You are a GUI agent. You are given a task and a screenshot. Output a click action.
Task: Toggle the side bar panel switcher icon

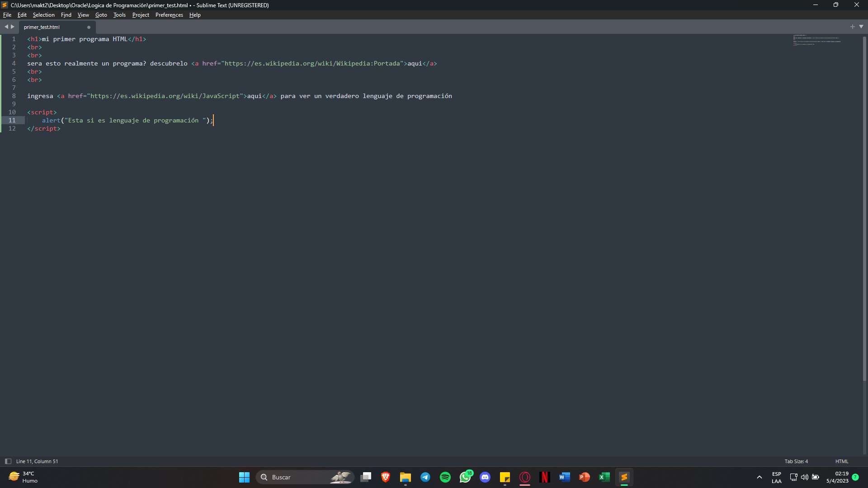click(8, 461)
